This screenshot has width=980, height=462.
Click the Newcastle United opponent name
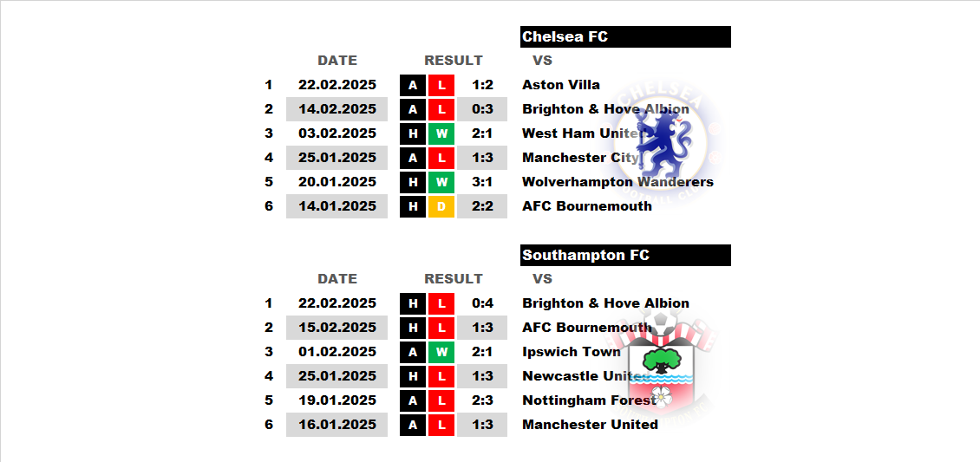point(585,376)
